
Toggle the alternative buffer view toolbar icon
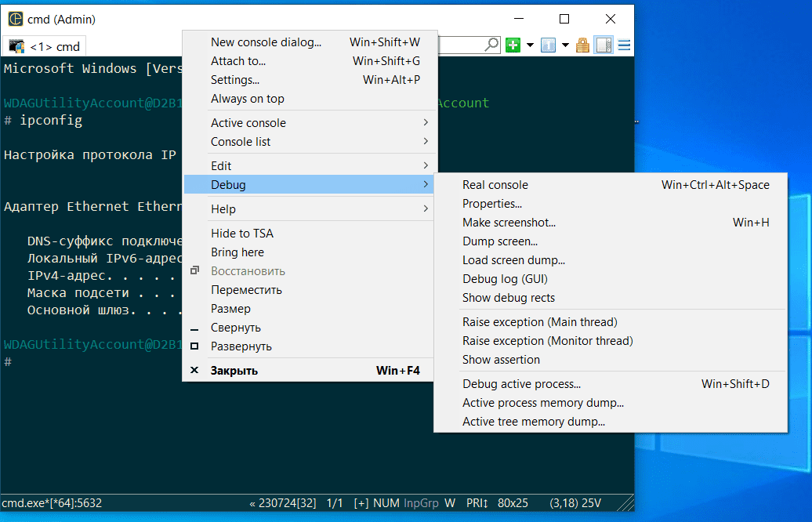[604, 45]
